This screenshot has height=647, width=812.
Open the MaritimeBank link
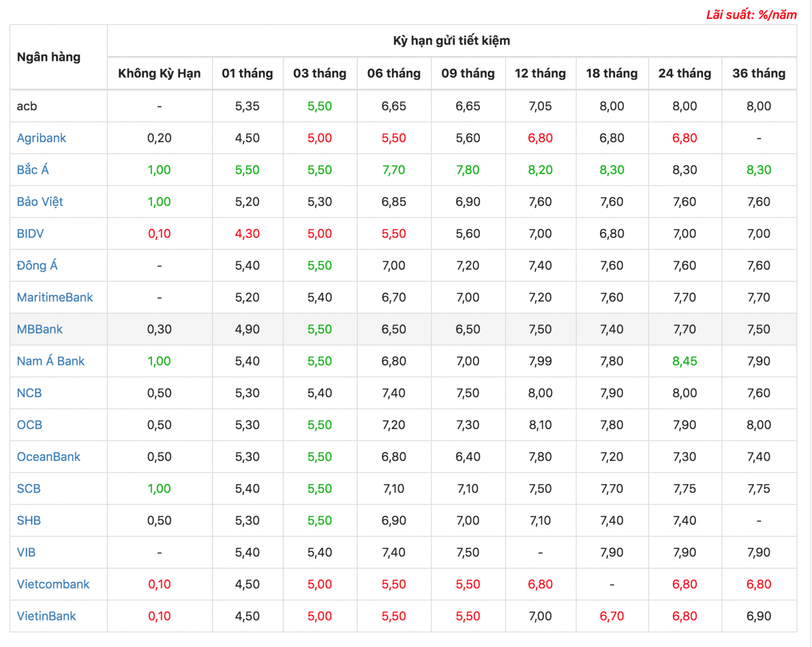55,297
